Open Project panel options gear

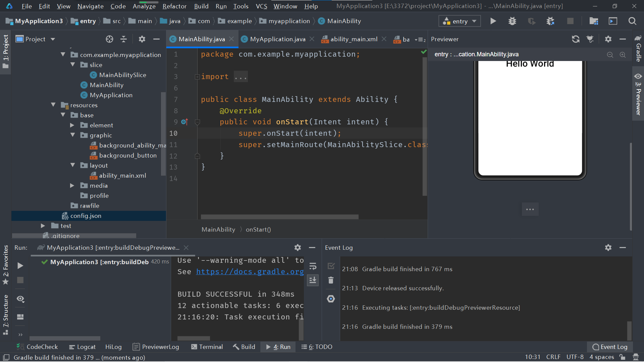(x=142, y=39)
